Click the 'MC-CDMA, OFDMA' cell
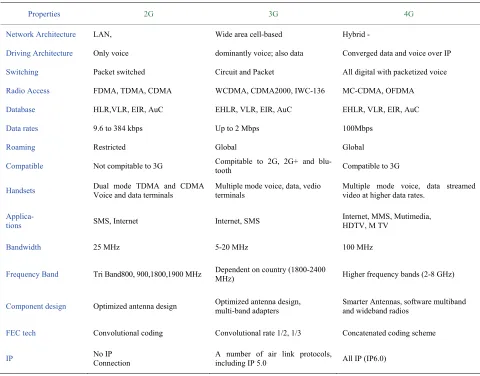 [378, 91]
